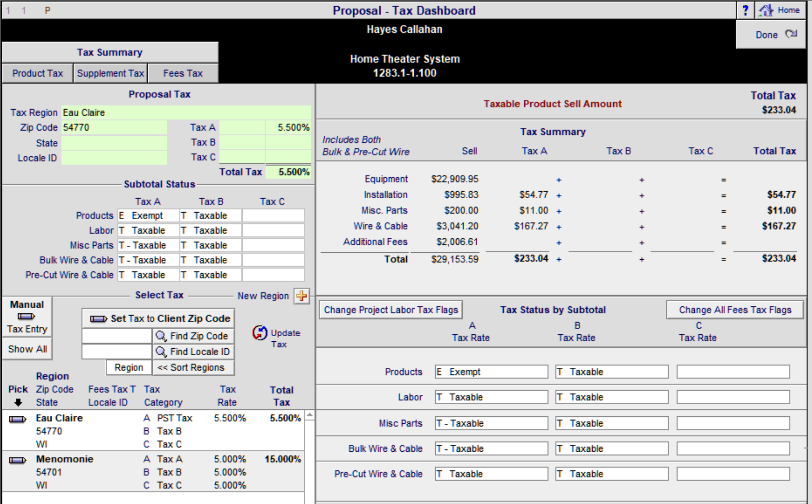
Task: Open Bulk Wire & Cable B Tax Rate field
Action: tap(612, 449)
